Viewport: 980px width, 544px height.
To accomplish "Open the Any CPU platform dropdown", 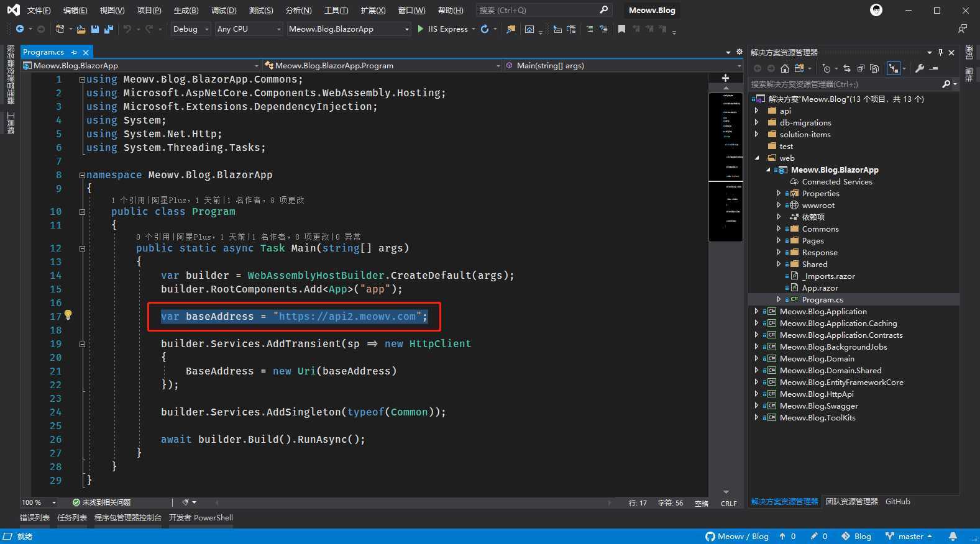I will click(x=249, y=29).
